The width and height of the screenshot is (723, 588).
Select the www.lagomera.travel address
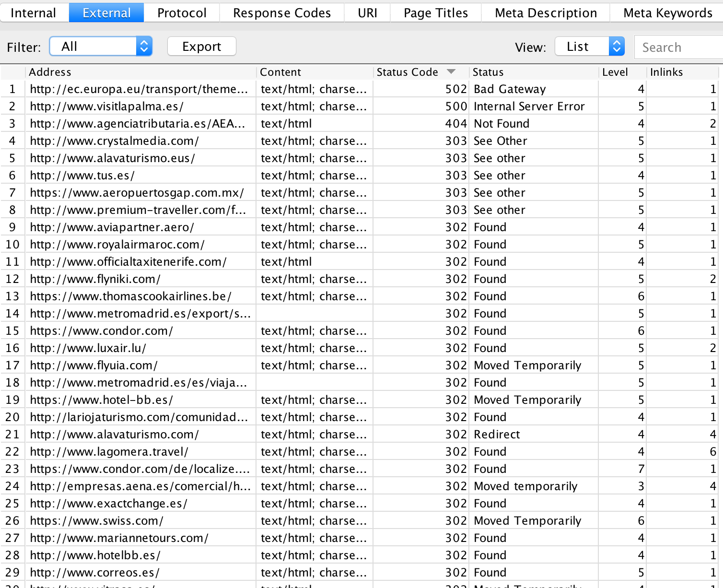coord(109,452)
